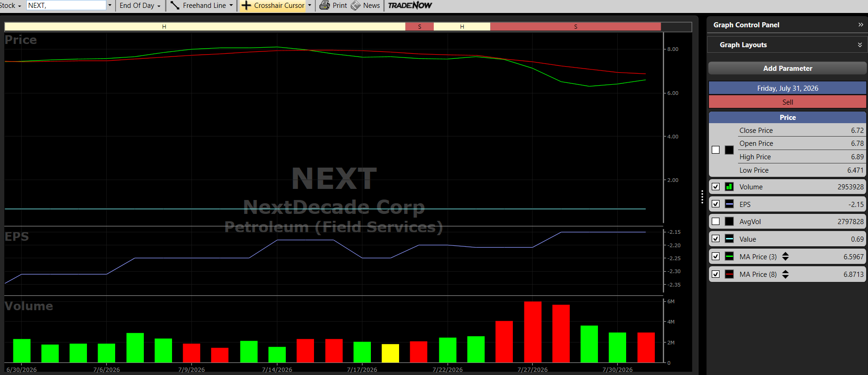Click the tallest red volume bar

[533, 332]
